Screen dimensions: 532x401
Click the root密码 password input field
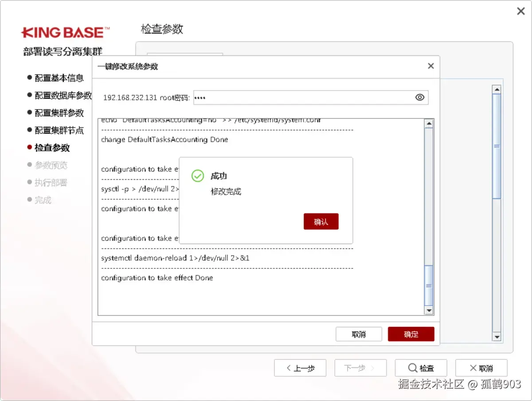click(x=311, y=98)
